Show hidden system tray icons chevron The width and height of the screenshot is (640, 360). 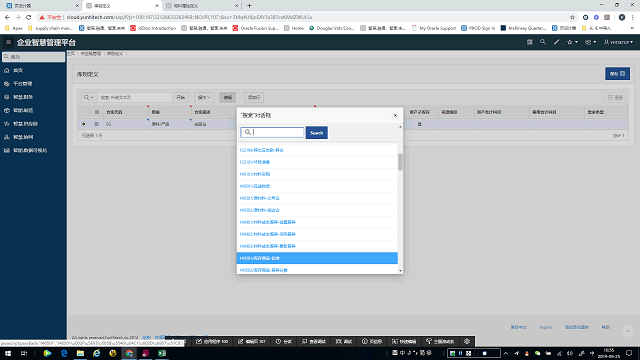[x=506, y=353]
